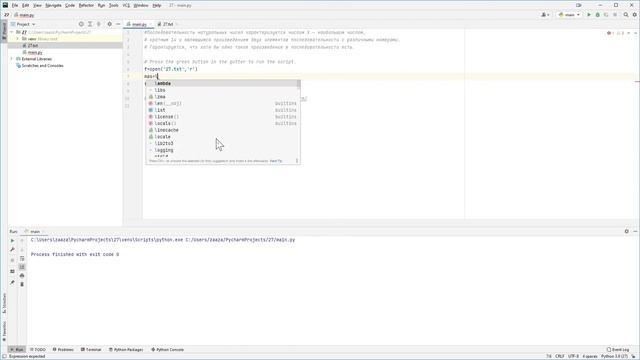This screenshot has width=640, height=360.
Task: Open Python Packages tool window
Action: [126, 349]
